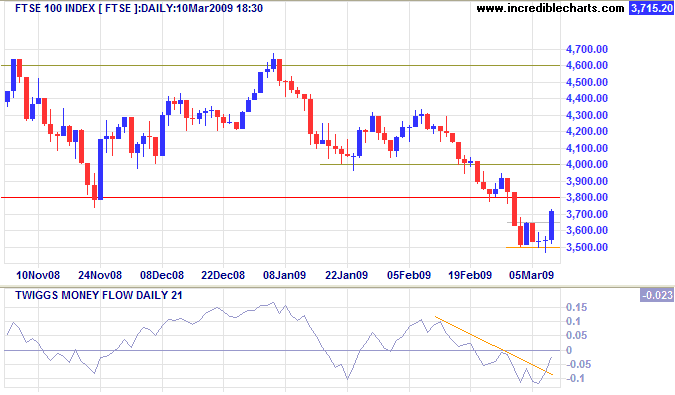Select the 4,400.00 price axis label
Image resolution: width=675 pixels, height=395 pixels.
coord(587,99)
